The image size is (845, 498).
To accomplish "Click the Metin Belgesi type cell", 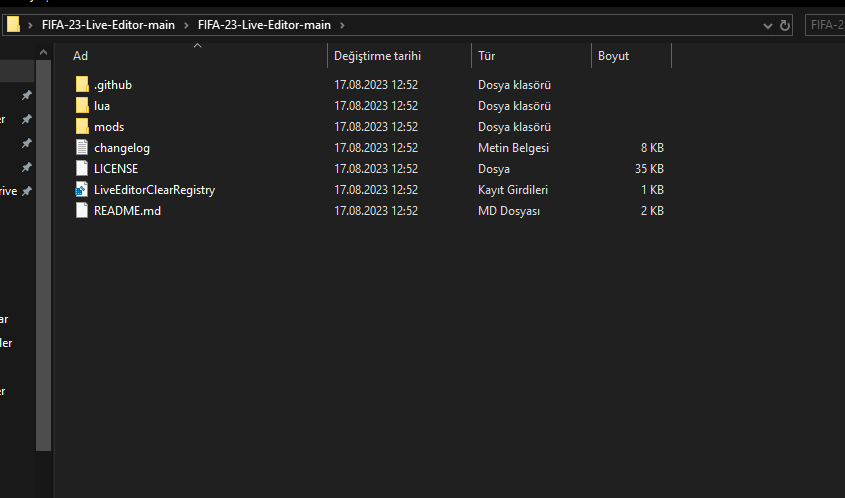I will [513, 148].
